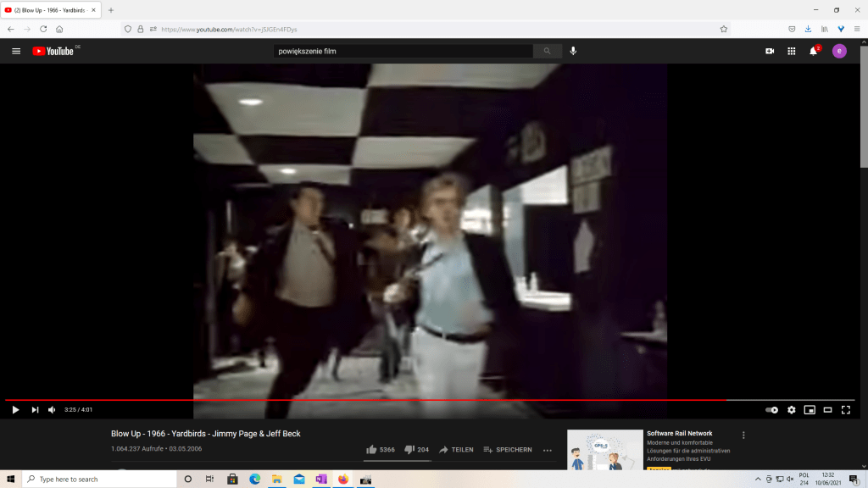Click SPEICHERN to save video
Image resolution: width=868 pixels, height=488 pixels.
coord(507,450)
